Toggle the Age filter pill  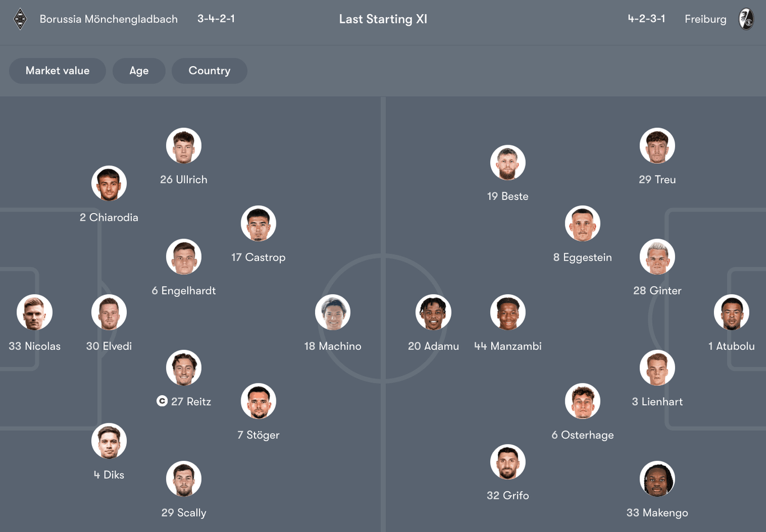[x=139, y=71]
